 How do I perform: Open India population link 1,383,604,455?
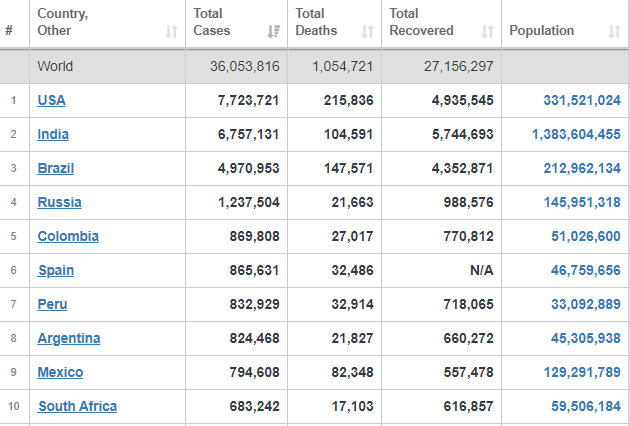[x=577, y=134]
